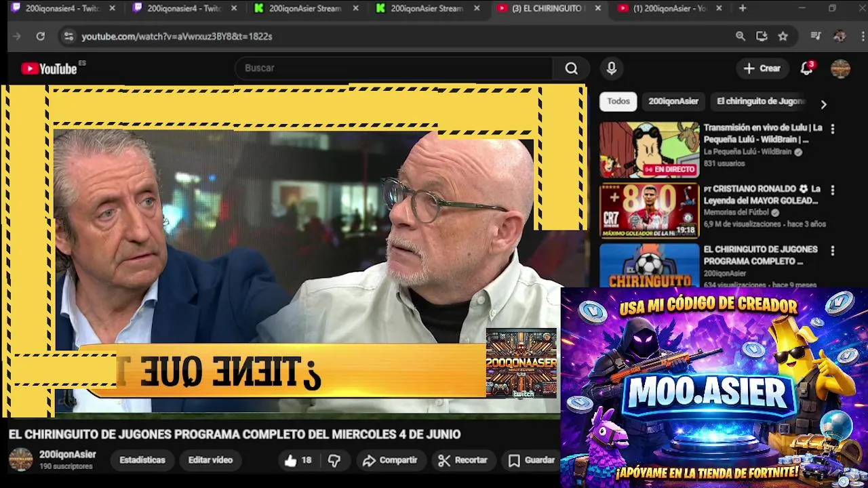The image size is (868, 488).
Task: Open options menu for Transmisión en vivo de Lulu
Action: pos(832,129)
